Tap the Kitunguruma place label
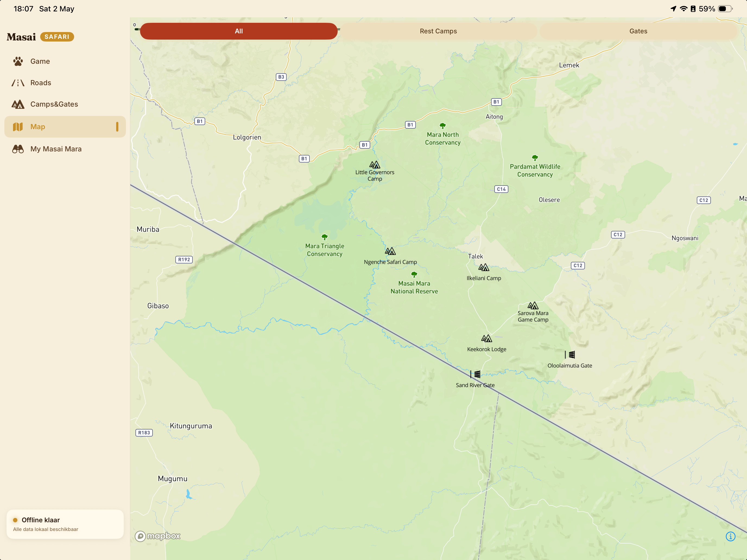The height and width of the screenshot is (560, 747). [x=191, y=426]
